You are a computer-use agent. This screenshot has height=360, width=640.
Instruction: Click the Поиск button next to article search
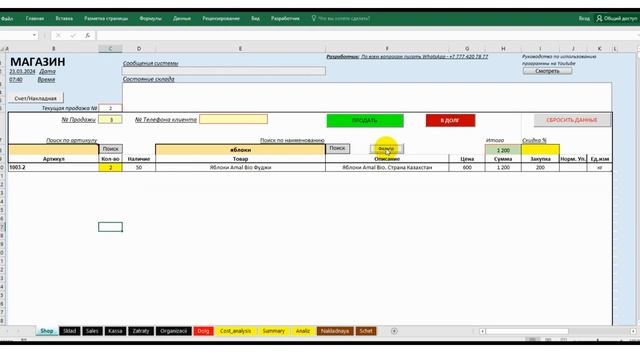110,149
